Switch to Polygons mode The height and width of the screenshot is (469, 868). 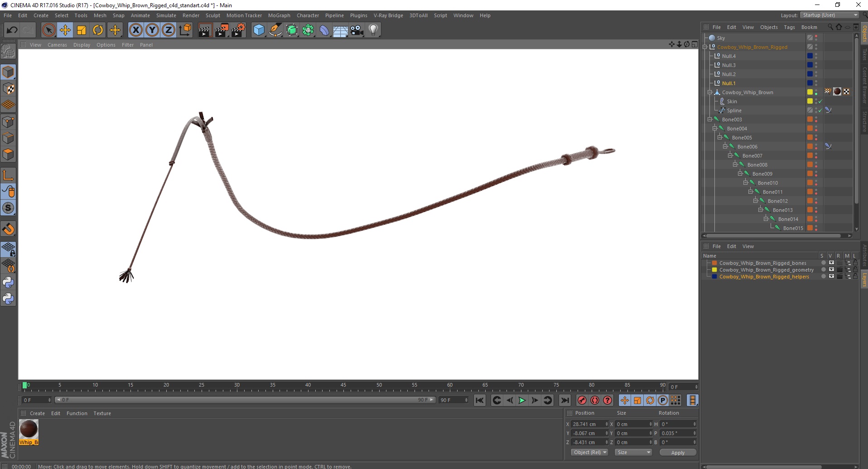tap(8, 154)
